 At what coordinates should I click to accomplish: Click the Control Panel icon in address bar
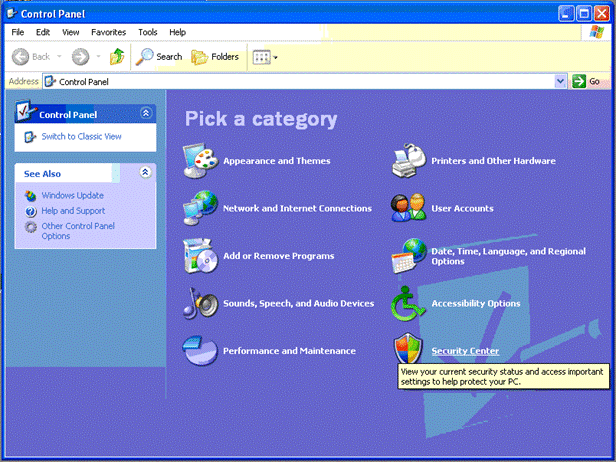tap(50, 82)
